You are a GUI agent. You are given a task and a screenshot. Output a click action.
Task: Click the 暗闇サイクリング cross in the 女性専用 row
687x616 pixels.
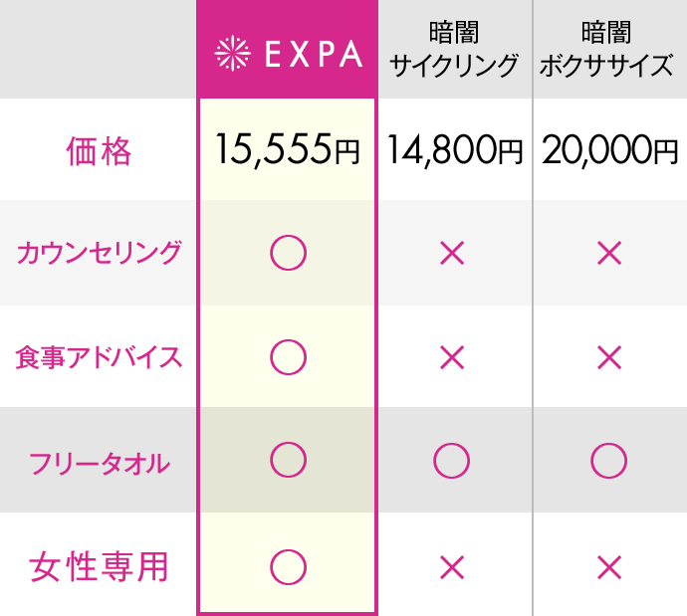click(x=452, y=567)
